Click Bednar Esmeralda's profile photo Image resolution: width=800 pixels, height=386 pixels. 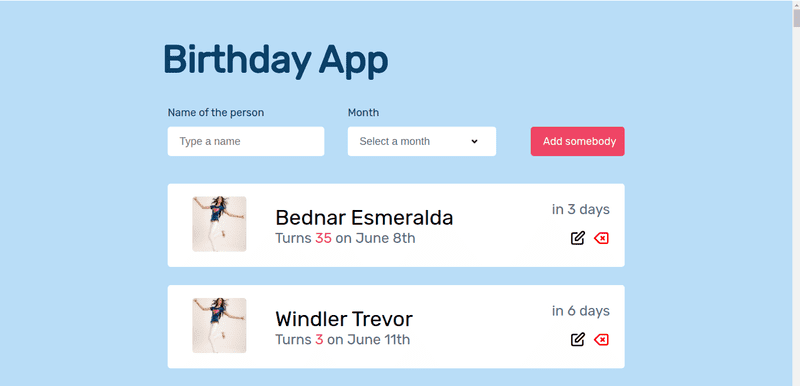(219, 224)
